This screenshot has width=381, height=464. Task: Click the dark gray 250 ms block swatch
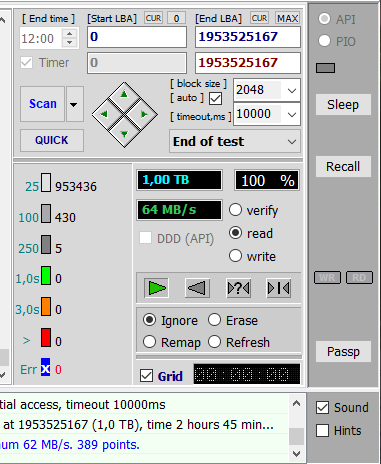(46, 245)
